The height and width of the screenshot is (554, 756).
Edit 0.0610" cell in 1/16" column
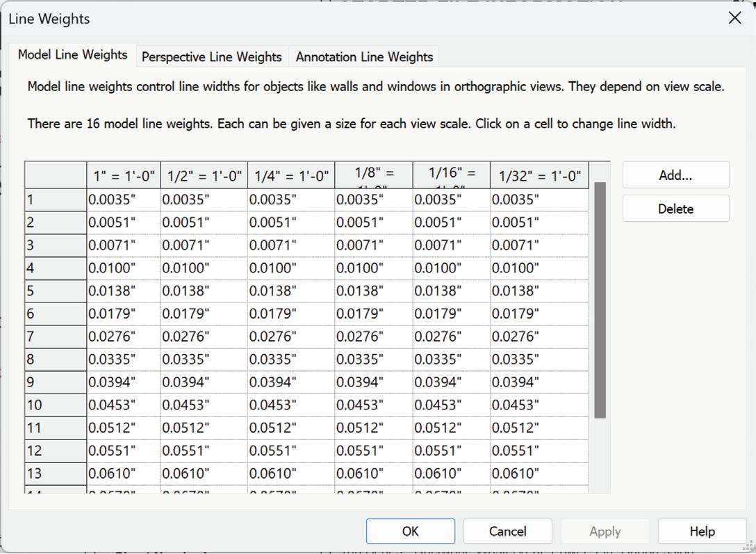click(451, 473)
